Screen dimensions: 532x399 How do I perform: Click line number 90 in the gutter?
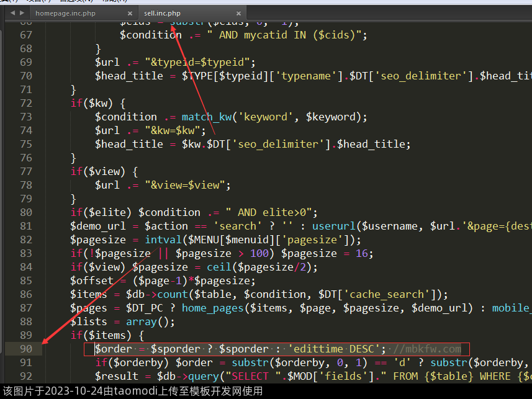click(25, 349)
